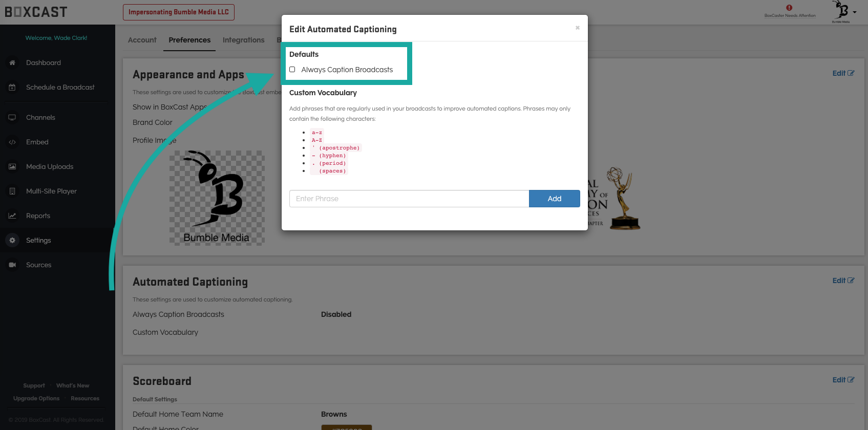The image size is (868, 430).
Task: Open the Multi-Site Player menu item
Action: (51, 191)
